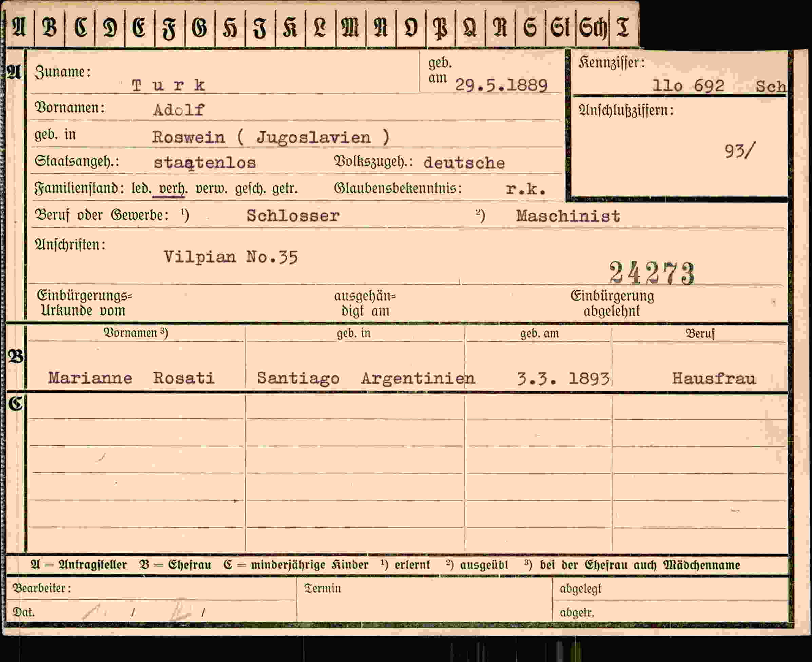Click the 'Kennziffer:' label
This screenshot has width=812, height=662.
612,62
